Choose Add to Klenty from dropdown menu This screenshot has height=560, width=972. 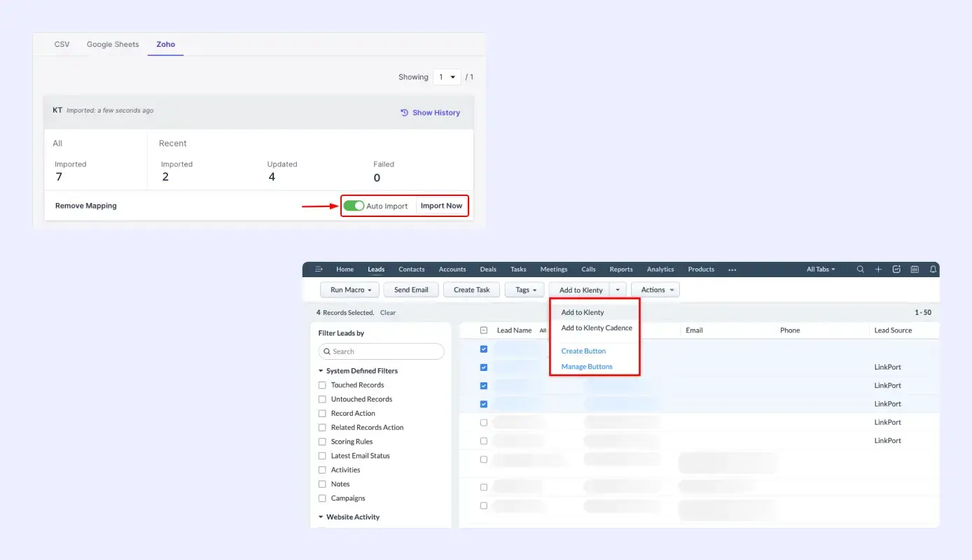coord(595,312)
